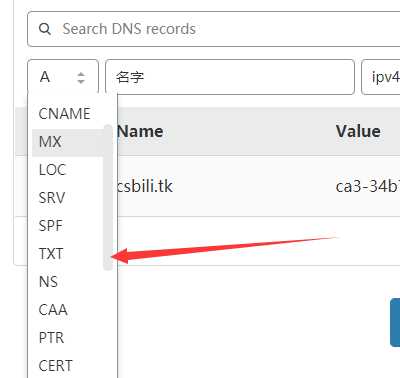Click the dropdown list scrollbar thumb
Screen dimensions: 400x378
click(108, 197)
